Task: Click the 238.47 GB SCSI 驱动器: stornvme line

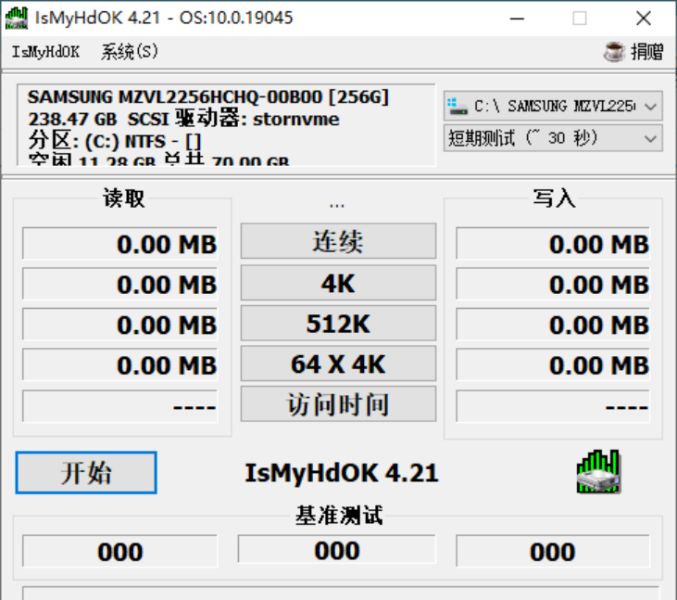Action: click(183, 118)
